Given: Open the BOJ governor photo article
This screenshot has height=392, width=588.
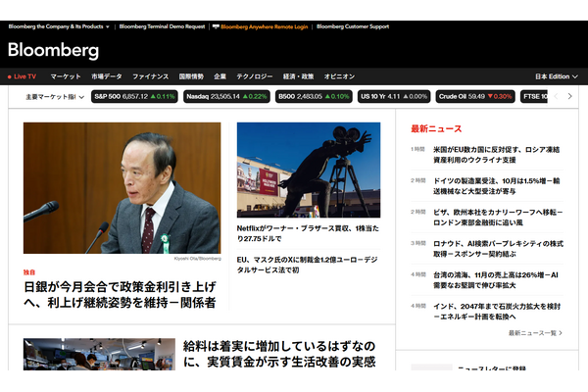Looking at the screenshot, I should point(122,188).
